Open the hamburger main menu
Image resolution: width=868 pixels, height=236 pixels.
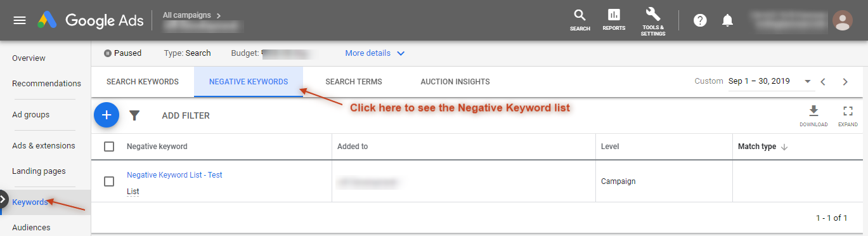[20, 20]
